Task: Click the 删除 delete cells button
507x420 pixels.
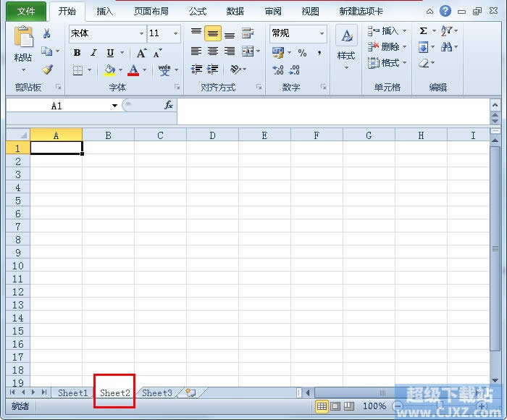Action: pos(387,47)
